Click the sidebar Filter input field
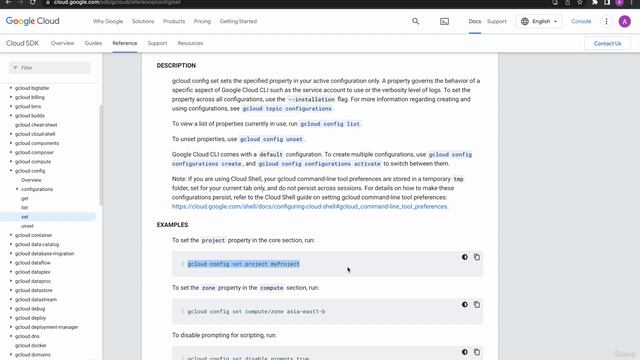 coord(50,68)
